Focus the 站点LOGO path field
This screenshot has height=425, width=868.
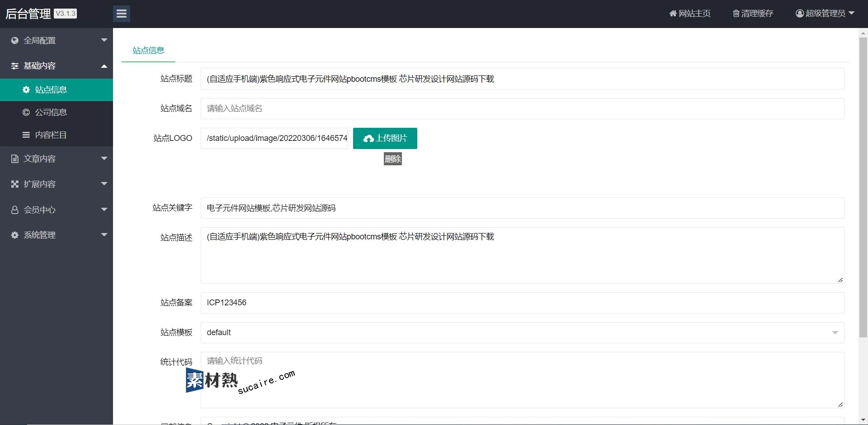(274, 138)
